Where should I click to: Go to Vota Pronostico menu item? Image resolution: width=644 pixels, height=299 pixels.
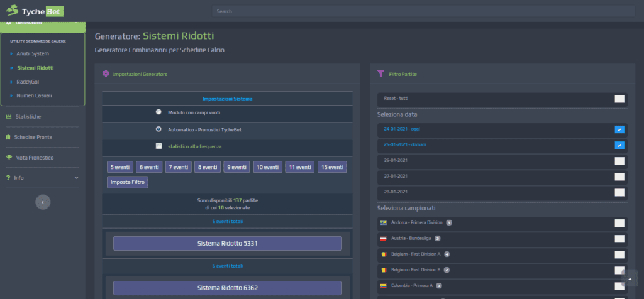35,158
